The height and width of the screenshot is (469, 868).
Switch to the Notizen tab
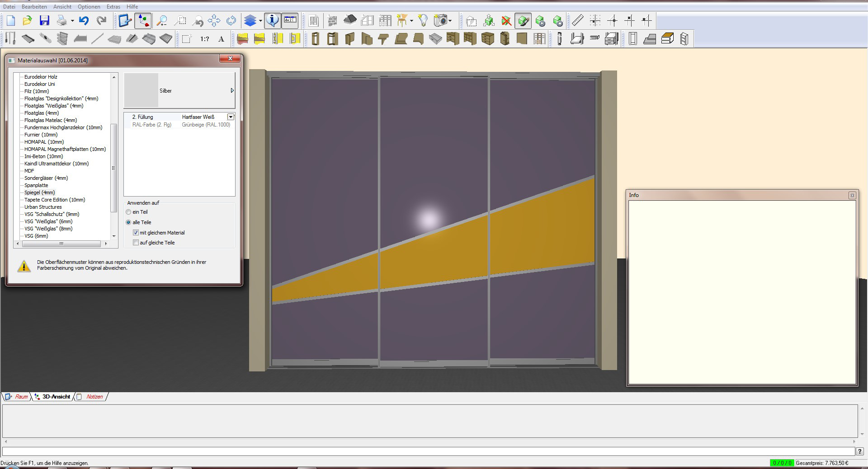[94, 397]
